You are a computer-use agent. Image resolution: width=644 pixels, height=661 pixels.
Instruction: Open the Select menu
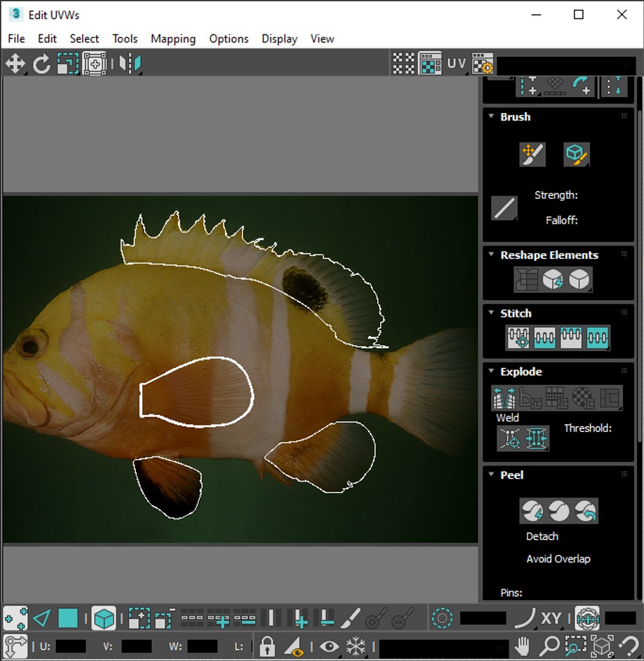[x=84, y=39]
